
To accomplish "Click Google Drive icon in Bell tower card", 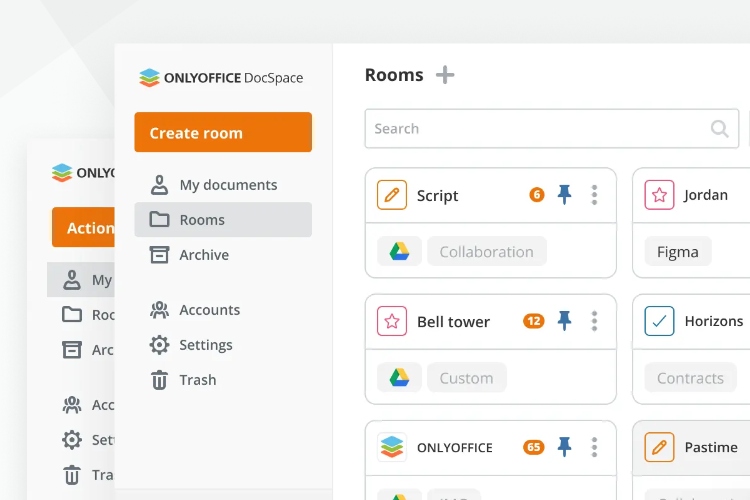I will tap(399, 378).
